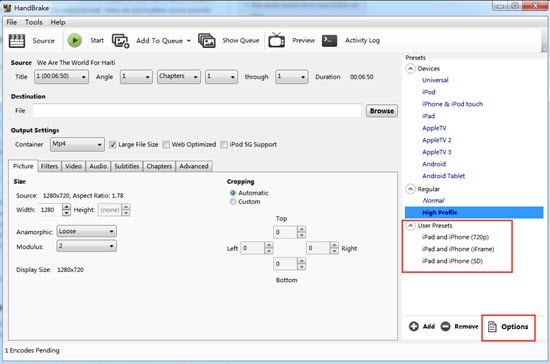Select the AppleTV 2 preset
Screen dimensions: 550x364
(x=436, y=140)
